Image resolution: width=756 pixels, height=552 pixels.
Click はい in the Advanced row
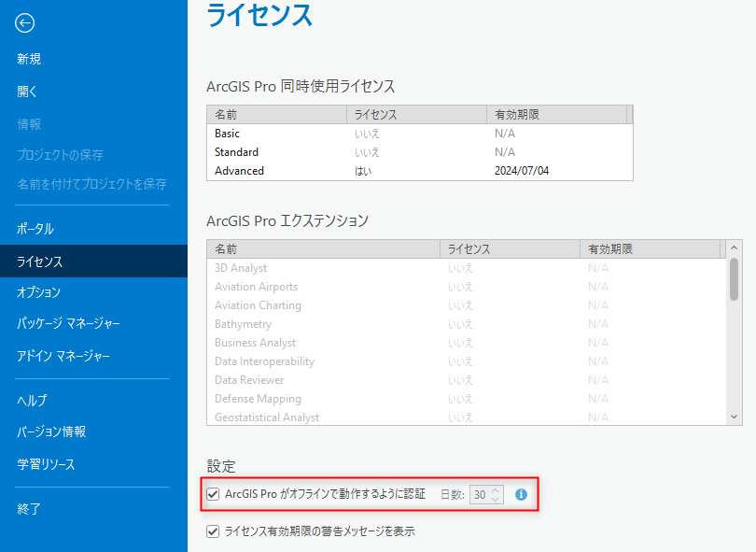pyautogui.click(x=363, y=171)
